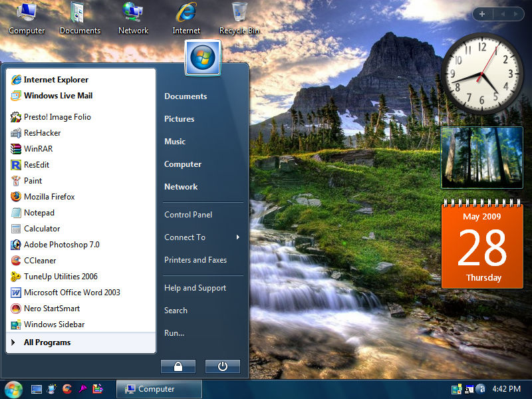Screen dimensions: 532x399
Task: Click the sidebar next page arrow
Action: (x=516, y=14)
